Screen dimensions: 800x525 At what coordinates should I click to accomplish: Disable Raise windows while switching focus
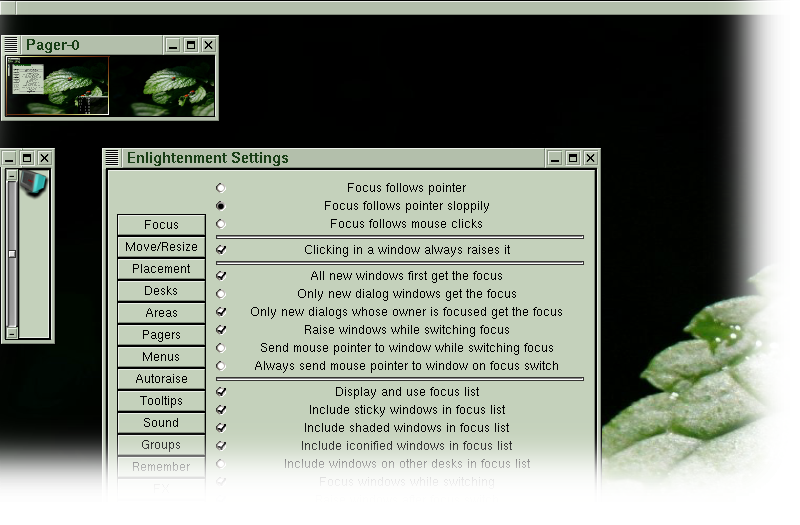tap(221, 330)
